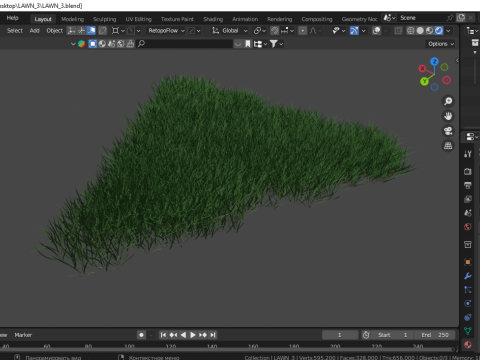
Task: Open the Object Constraints properties tab
Action: tap(468, 317)
